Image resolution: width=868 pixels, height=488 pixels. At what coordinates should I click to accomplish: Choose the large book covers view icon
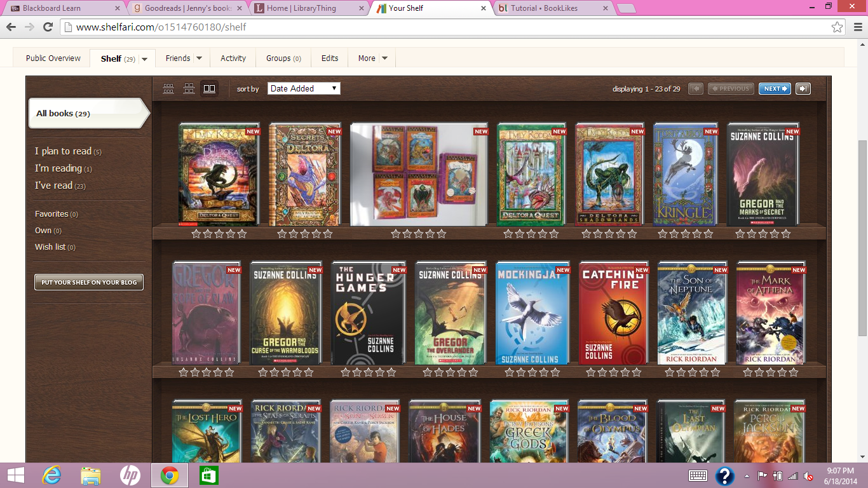pos(209,88)
